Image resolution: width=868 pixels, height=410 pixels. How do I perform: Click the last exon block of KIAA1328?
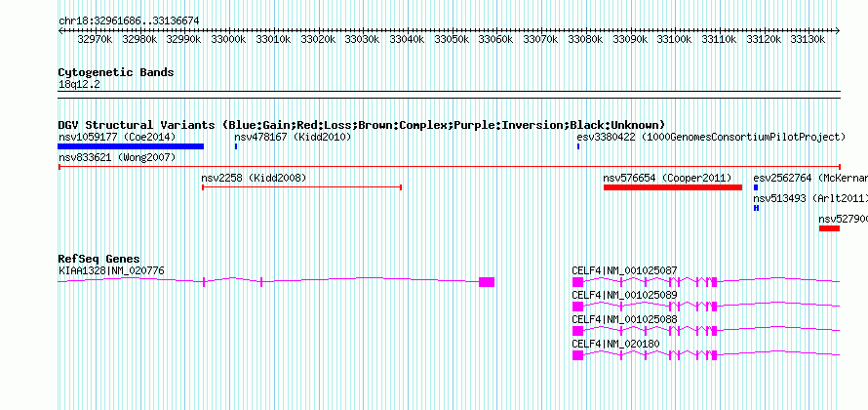(487, 281)
